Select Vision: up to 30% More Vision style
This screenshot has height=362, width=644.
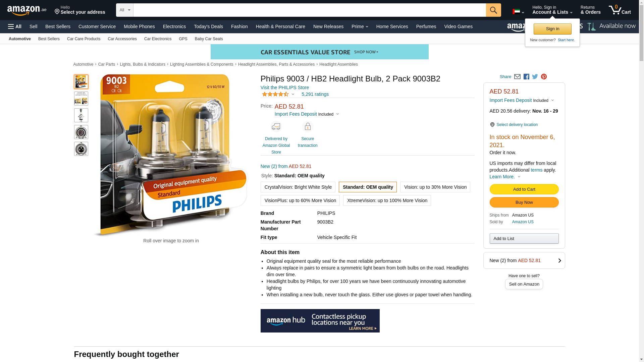click(x=435, y=187)
